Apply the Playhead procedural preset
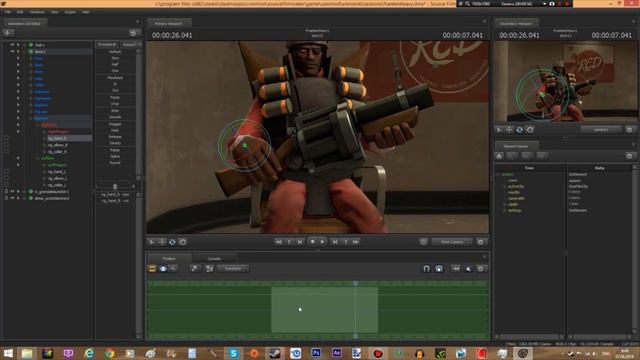 (115, 78)
